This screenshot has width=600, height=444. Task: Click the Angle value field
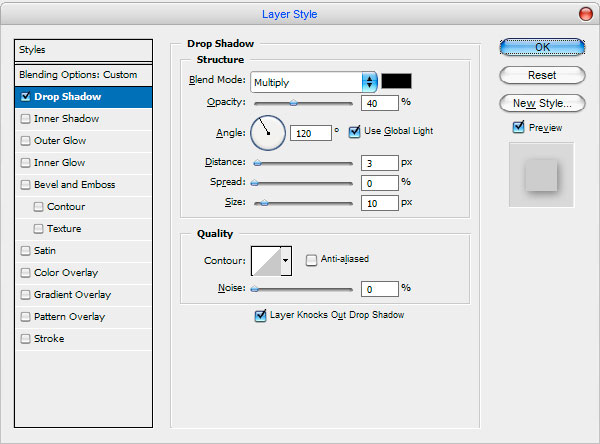311,133
